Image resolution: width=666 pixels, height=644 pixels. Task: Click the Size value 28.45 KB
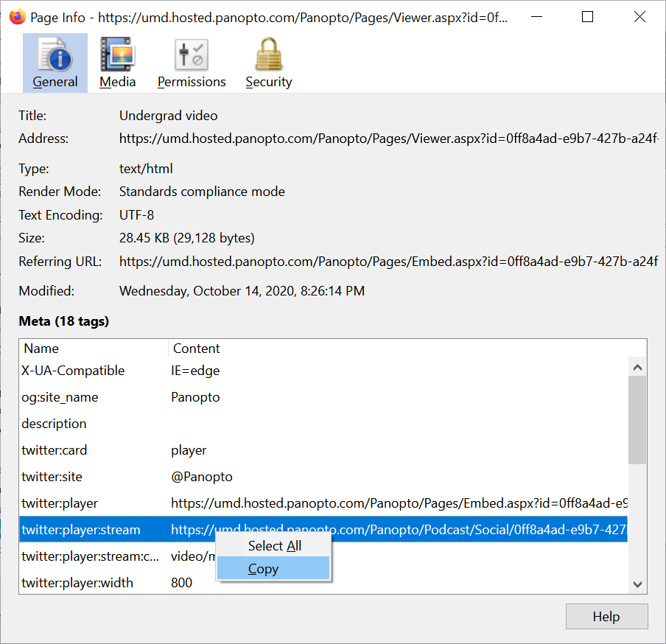pyautogui.click(x=186, y=238)
